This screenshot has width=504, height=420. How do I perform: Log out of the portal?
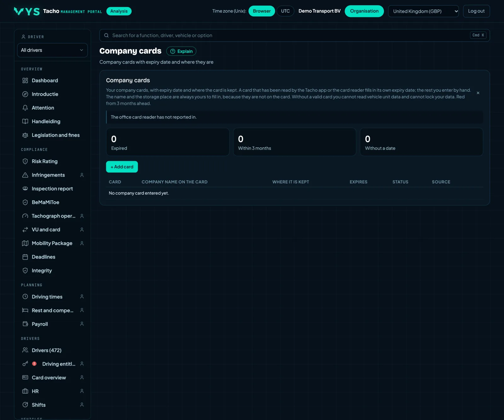tap(476, 11)
